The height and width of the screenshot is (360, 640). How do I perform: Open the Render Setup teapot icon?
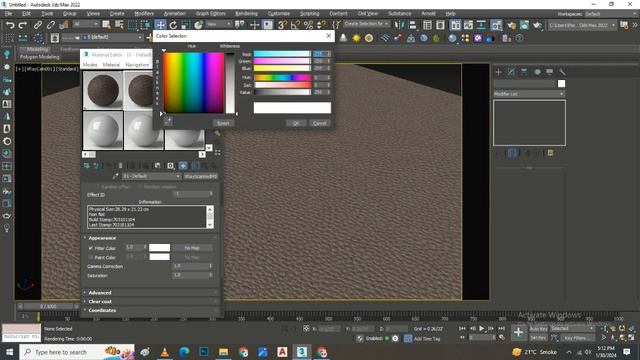pyautogui.click(x=511, y=25)
